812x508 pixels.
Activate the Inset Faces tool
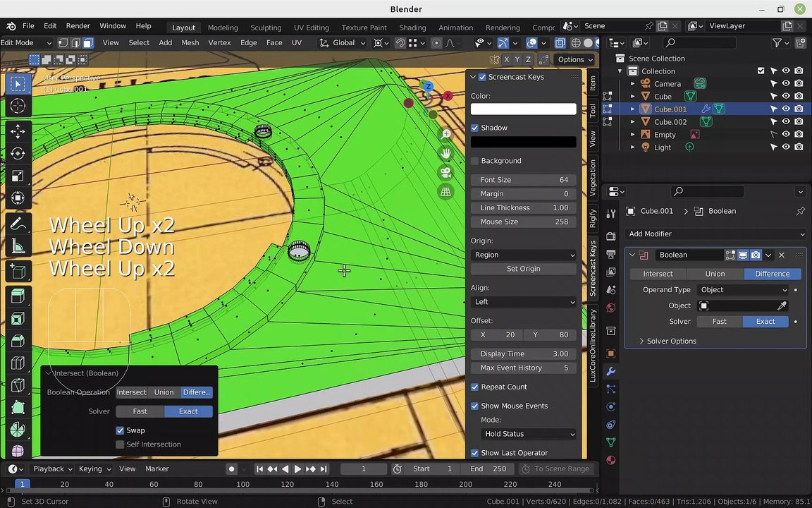point(18,319)
